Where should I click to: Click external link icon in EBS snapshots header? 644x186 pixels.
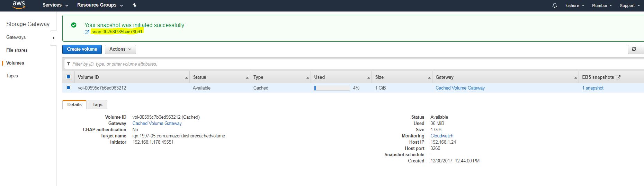pyautogui.click(x=618, y=77)
